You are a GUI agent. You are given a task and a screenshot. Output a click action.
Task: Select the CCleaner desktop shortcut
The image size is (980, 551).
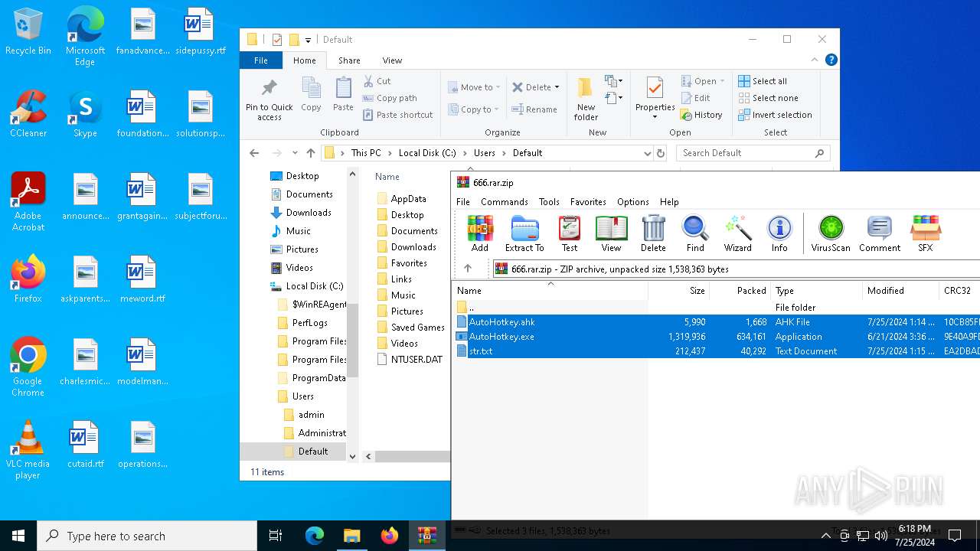tap(28, 114)
